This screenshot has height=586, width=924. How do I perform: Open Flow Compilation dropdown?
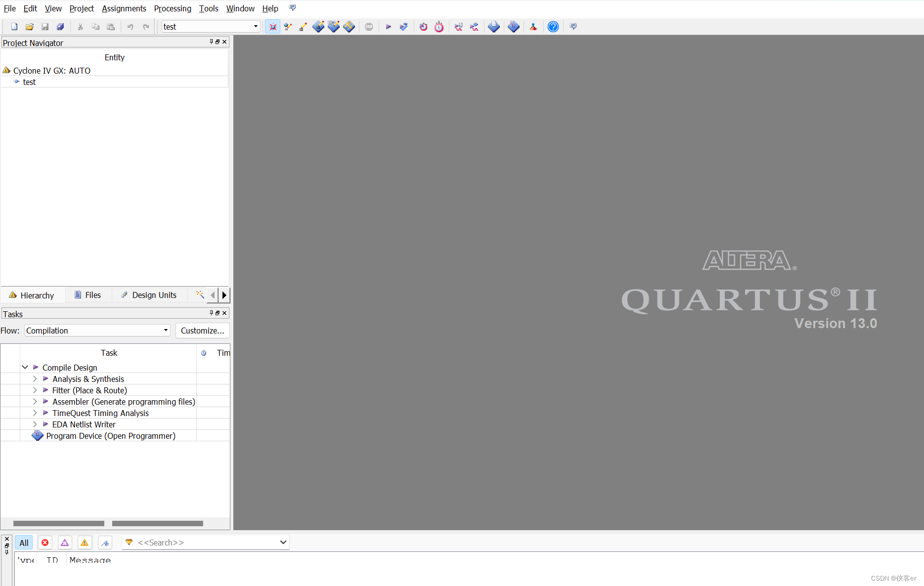pos(97,331)
